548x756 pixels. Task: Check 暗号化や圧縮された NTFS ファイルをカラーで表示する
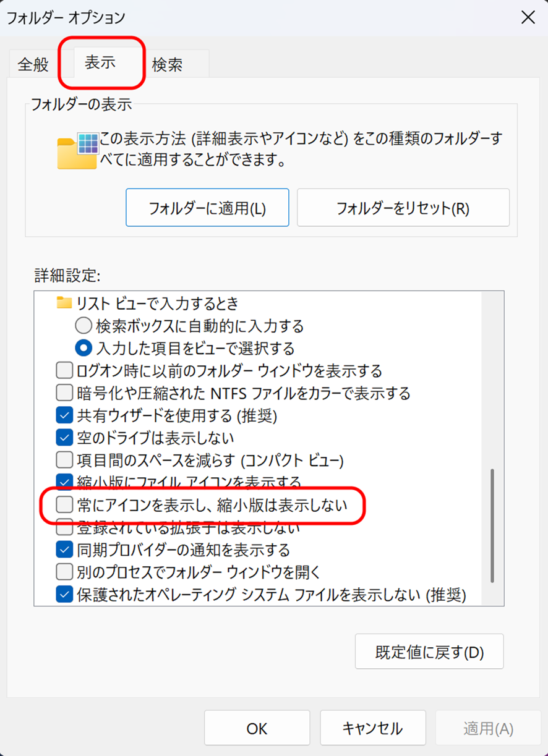pyautogui.click(x=64, y=393)
